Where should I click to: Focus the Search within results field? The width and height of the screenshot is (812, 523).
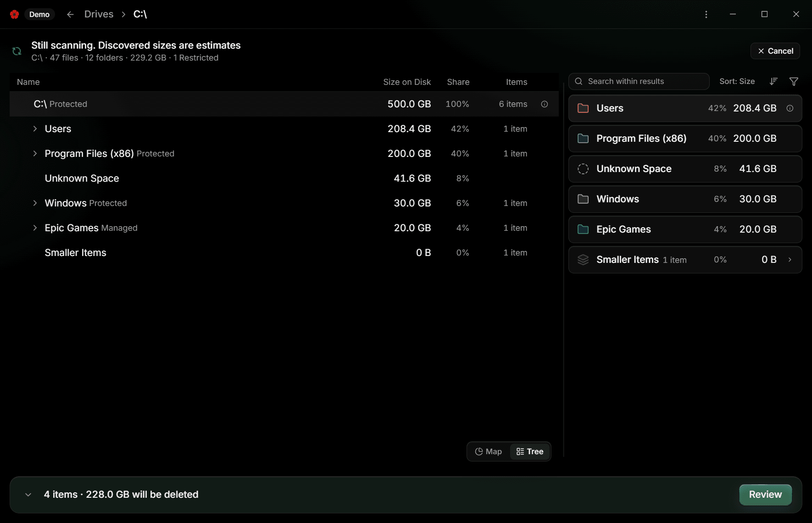(639, 81)
